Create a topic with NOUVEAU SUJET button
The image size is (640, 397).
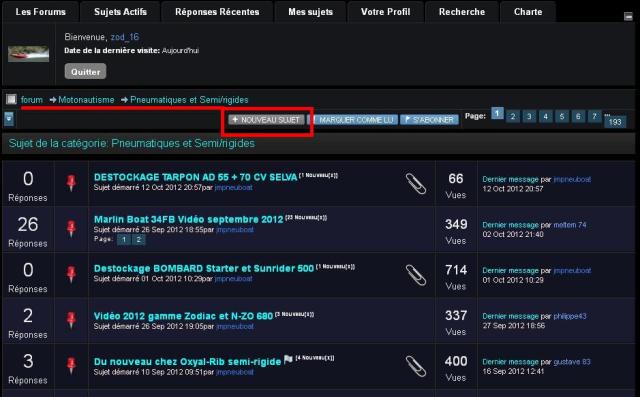(267, 120)
